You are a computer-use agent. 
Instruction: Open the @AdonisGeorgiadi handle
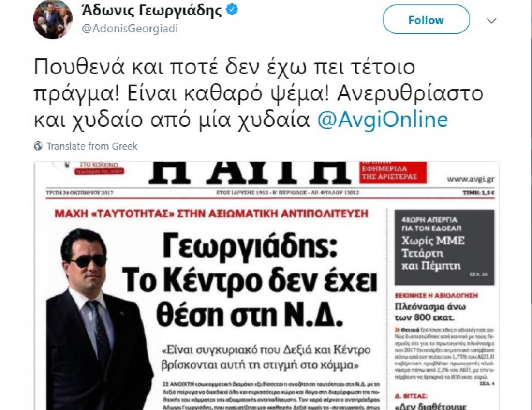pos(130,29)
